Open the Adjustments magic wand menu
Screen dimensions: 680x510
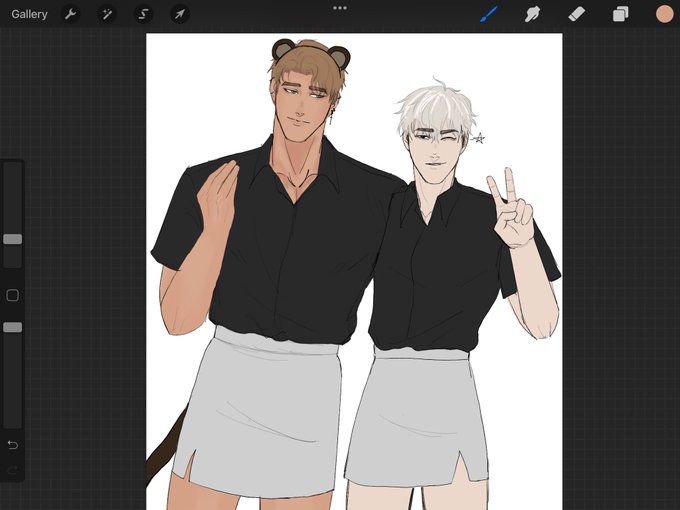click(x=107, y=14)
